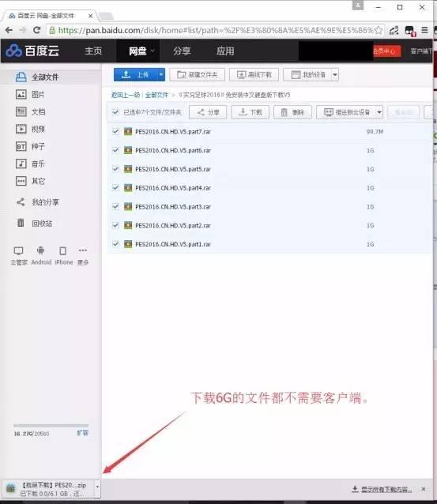Click 推送到云设备 button
This screenshot has height=504, width=437.
346,112
